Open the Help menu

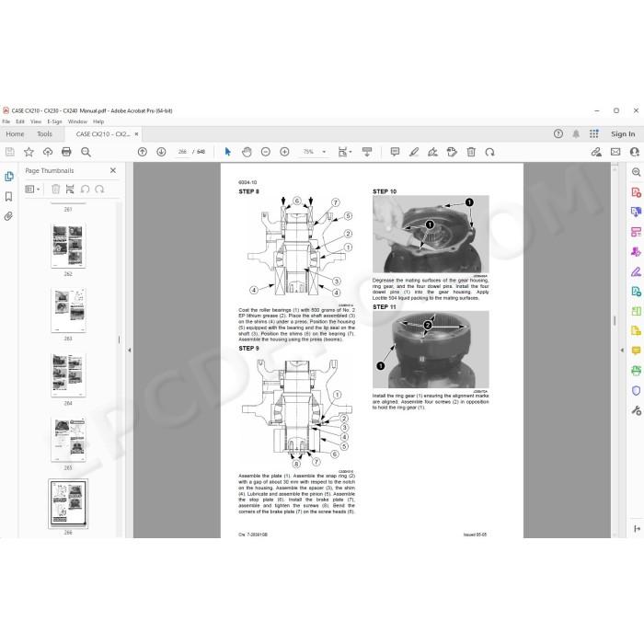tap(98, 121)
